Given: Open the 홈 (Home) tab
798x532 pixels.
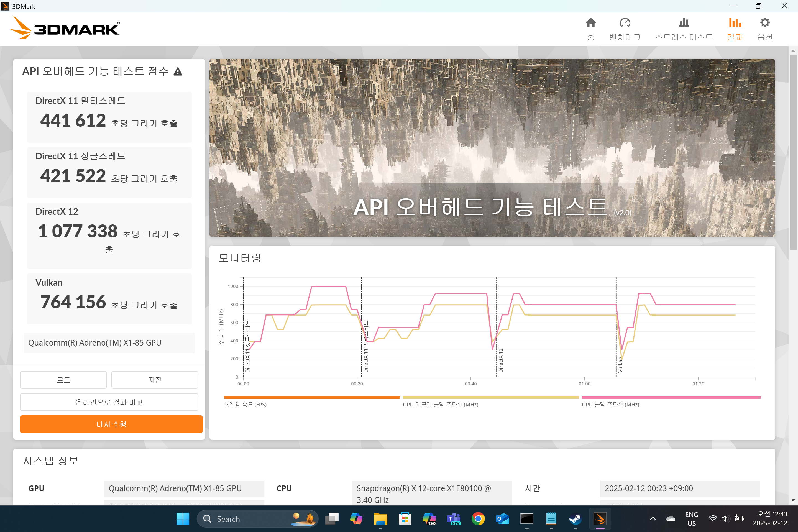Looking at the screenshot, I should [x=591, y=29].
